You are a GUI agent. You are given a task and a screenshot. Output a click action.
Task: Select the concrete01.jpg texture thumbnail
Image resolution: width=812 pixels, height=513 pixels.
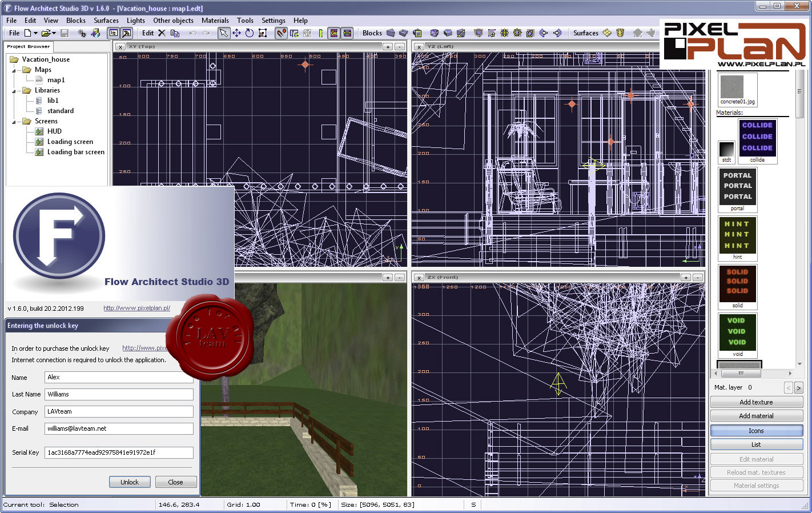[737, 90]
